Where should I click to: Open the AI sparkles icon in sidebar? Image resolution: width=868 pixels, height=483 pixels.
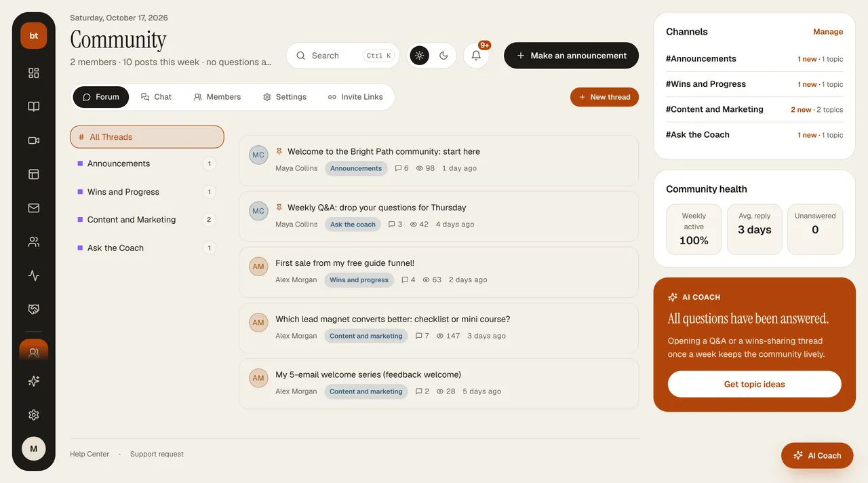[x=33, y=381]
